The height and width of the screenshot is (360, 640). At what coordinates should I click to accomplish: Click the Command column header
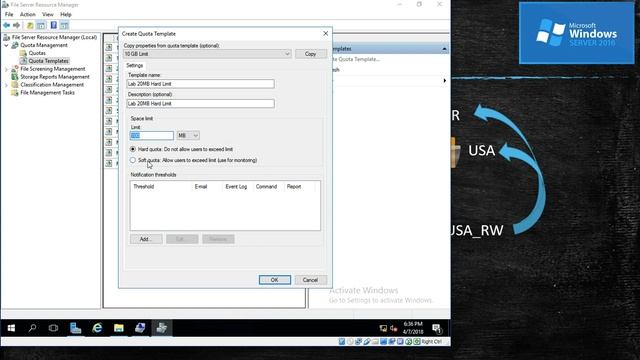pos(267,187)
